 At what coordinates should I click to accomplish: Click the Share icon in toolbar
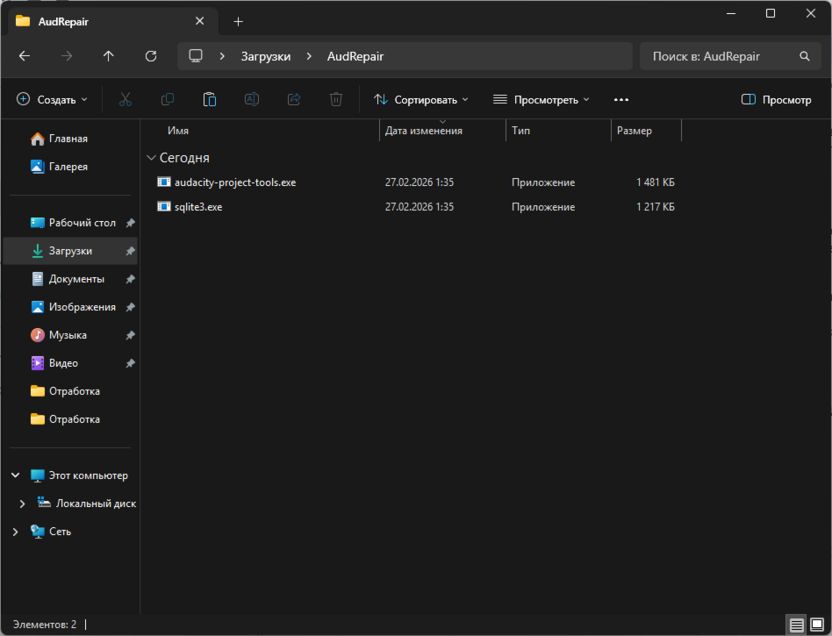pos(294,100)
